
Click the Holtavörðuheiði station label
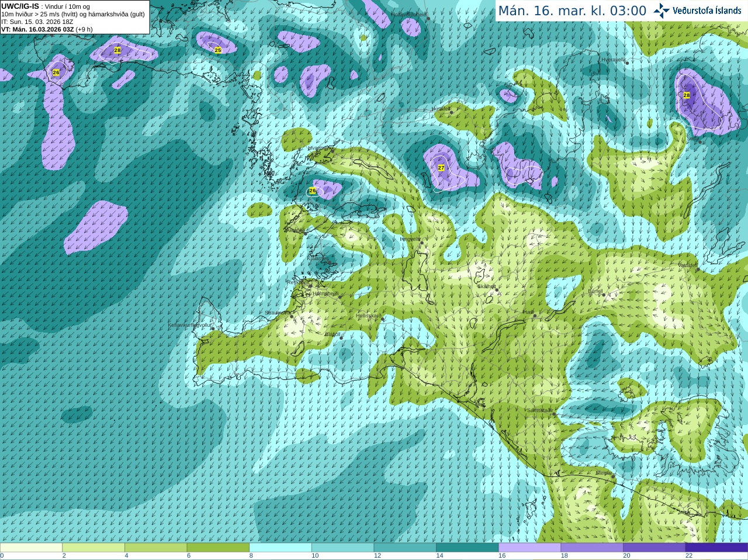tap(409, 14)
